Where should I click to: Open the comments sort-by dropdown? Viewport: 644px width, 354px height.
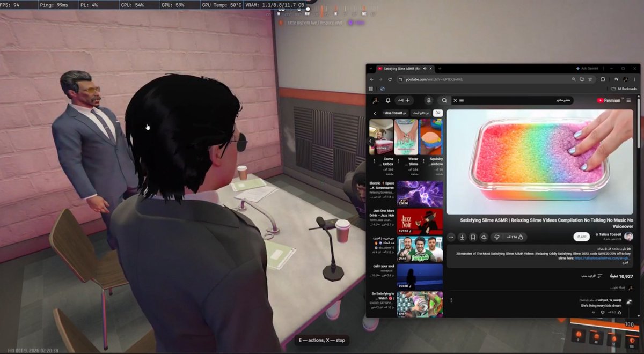591,276
